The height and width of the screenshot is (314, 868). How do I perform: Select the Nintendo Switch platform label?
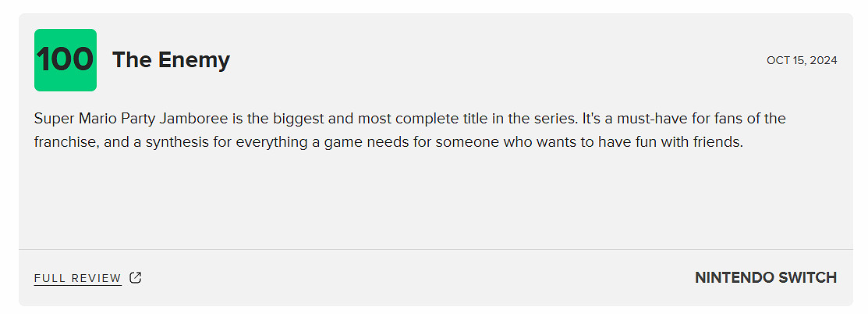point(765,277)
